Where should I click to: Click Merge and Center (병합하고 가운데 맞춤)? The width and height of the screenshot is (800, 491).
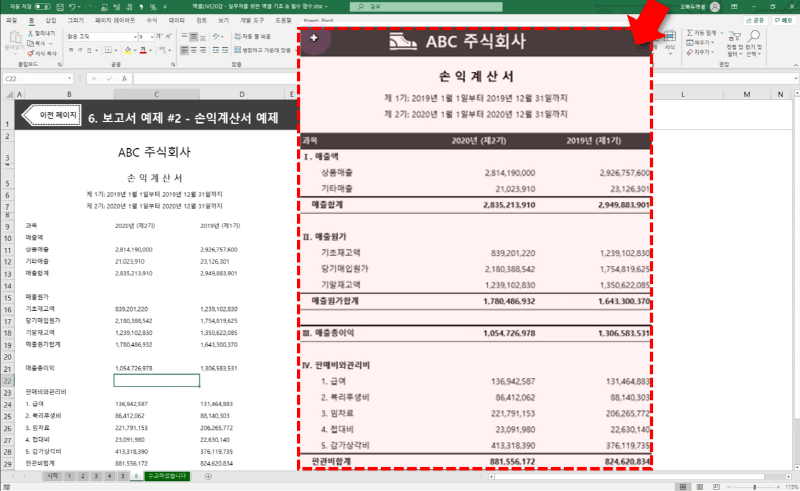pos(263,50)
